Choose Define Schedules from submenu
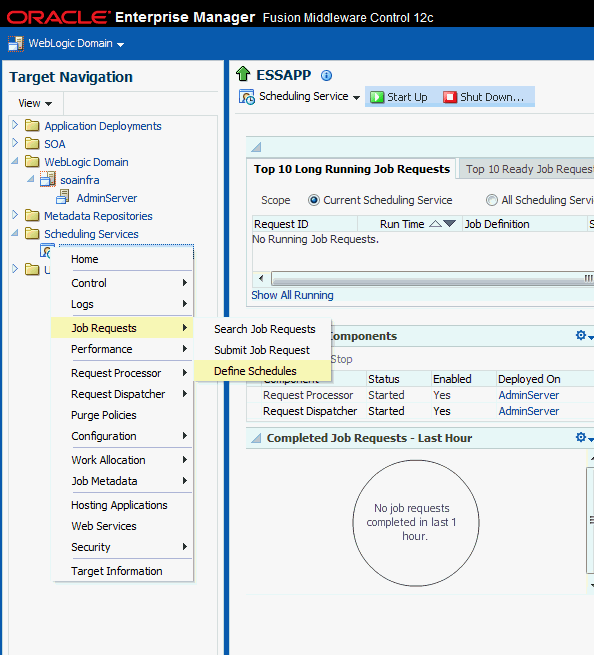 (255, 371)
